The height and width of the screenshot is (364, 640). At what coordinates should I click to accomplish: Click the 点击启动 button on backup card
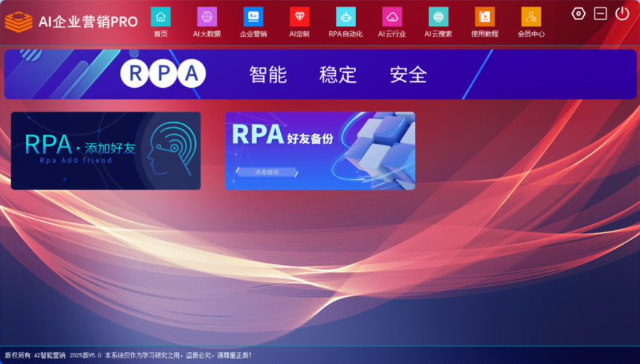pyautogui.click(x=267, y=172)
